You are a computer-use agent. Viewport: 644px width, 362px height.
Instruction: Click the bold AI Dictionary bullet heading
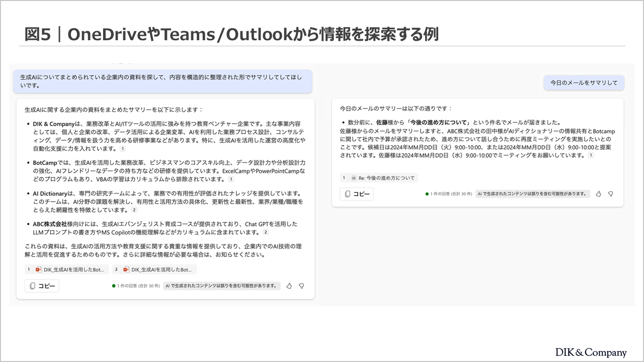[50, 194]
